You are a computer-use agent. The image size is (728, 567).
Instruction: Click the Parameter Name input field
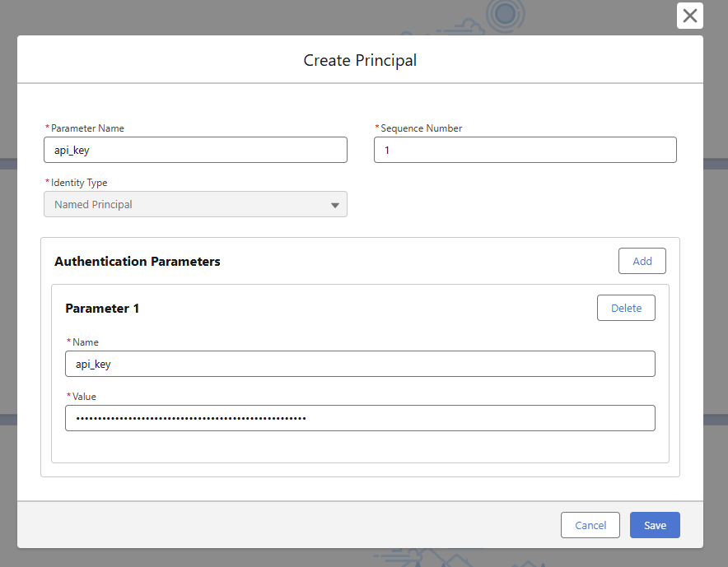coord(195,150)
